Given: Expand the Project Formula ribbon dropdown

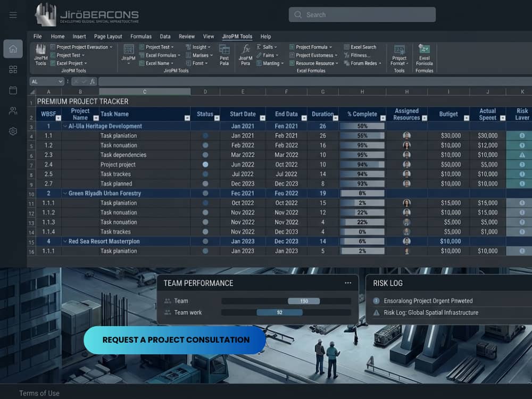Looking at the screenshot, I should click(x=330, y=47).
